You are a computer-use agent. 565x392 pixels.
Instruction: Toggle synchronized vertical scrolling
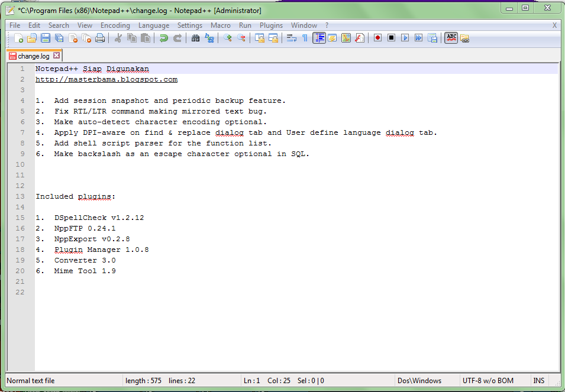point(260,38)
